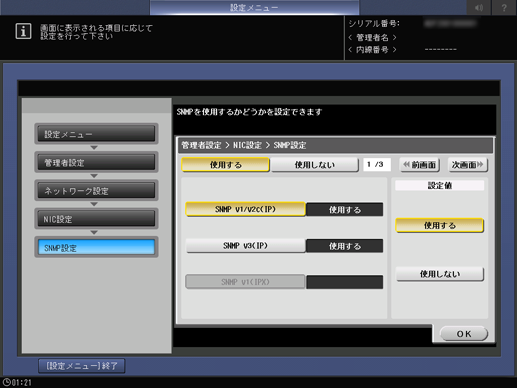Select top 使用する toggle for SNMP
The width and height of the screenshot is (517, 388).
[x=225, y=165]
